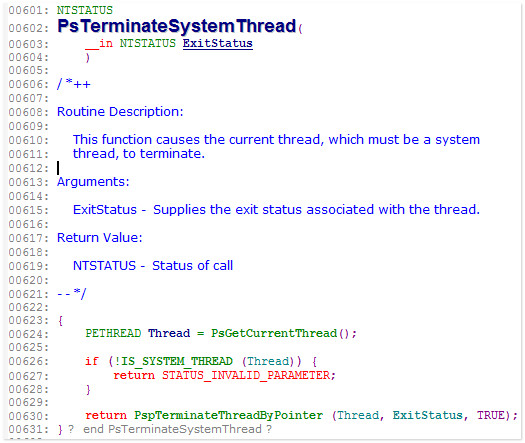The height and width of the screenshot is (443, 525).
Task: Click the PsTerminateSystemThread function name
Action: (x=176, y=26)
